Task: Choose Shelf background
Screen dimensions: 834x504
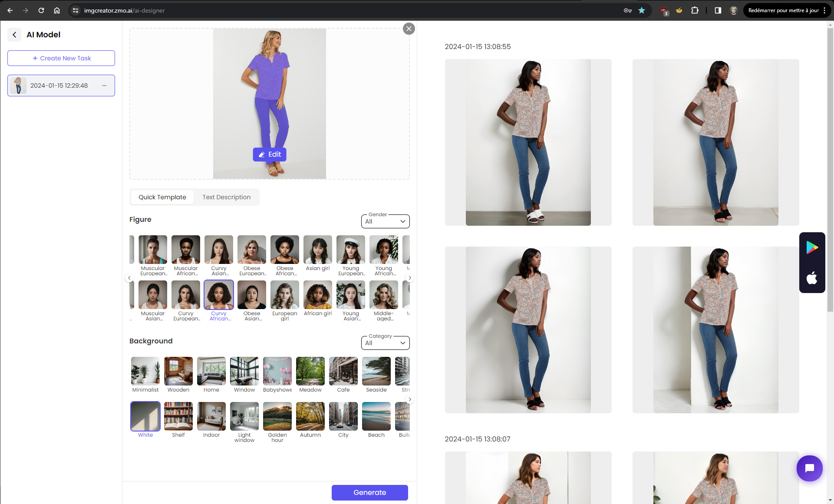Action: click(x=178, y=420)
